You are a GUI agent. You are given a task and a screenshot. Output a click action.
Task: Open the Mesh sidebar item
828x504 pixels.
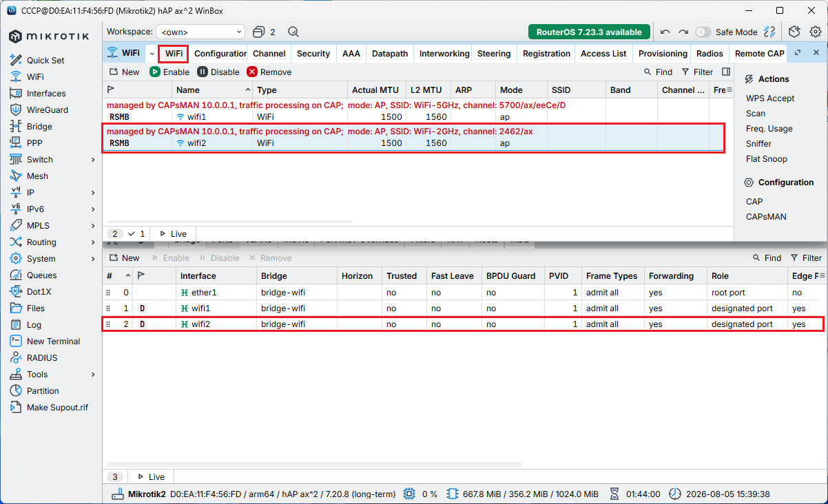tap(37, 176)
